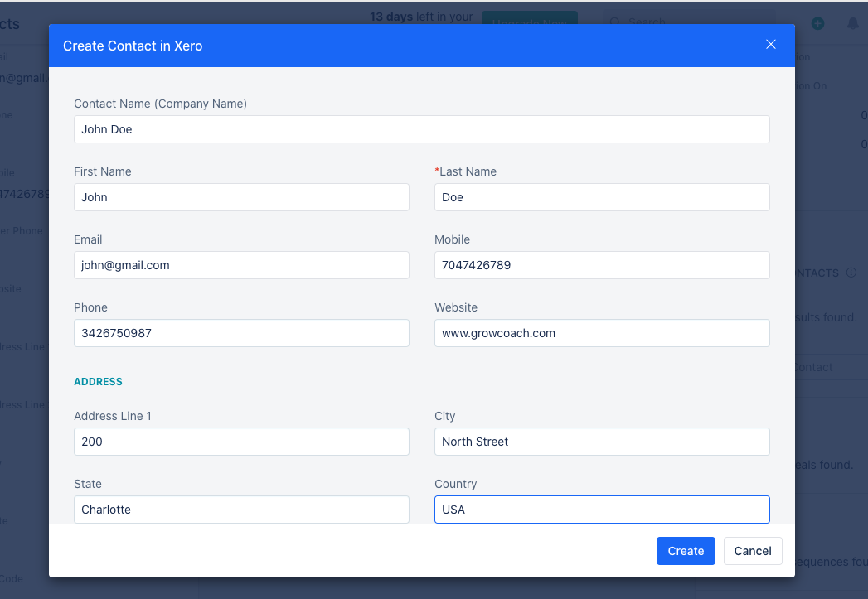Click the Upgrade Now button
Image resolution: width=868 pixels, height=599 pixels.
(529, 17)
